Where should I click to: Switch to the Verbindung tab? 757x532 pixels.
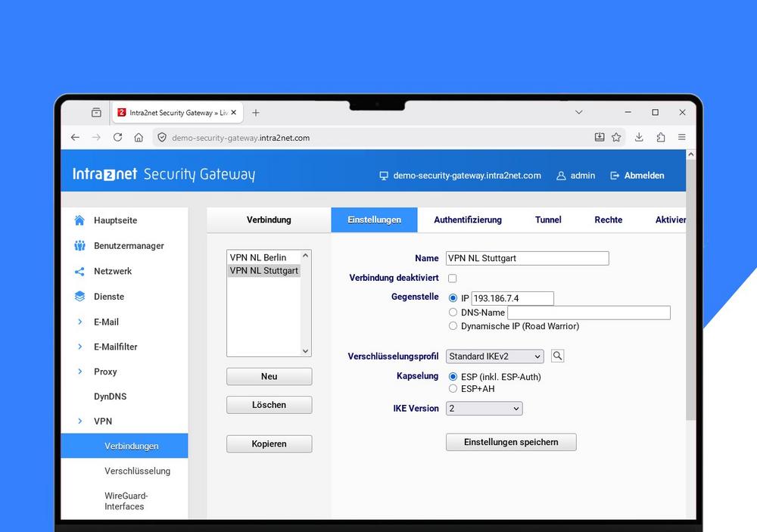click(269, 219)
